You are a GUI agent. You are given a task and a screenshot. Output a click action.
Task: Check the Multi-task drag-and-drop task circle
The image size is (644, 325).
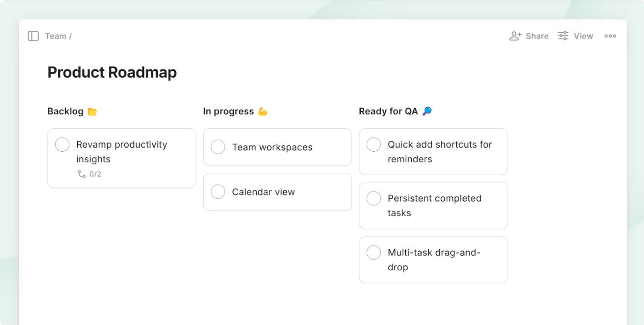click(374, 252)
